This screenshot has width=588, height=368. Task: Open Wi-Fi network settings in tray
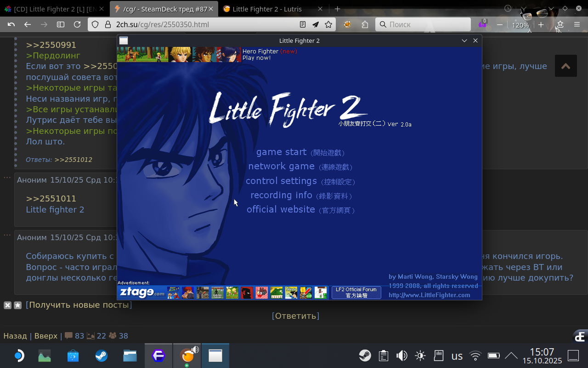click(x=475, y=356)
